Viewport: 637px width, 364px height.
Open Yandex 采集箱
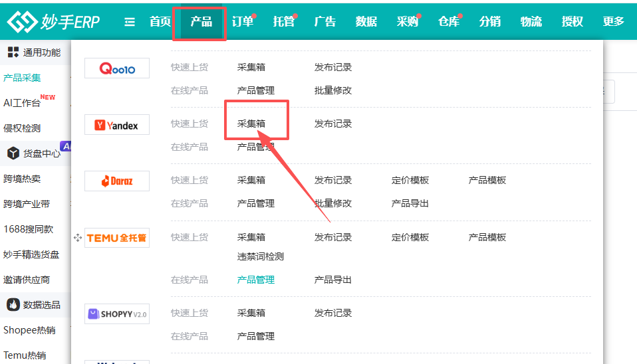(251, 124)
